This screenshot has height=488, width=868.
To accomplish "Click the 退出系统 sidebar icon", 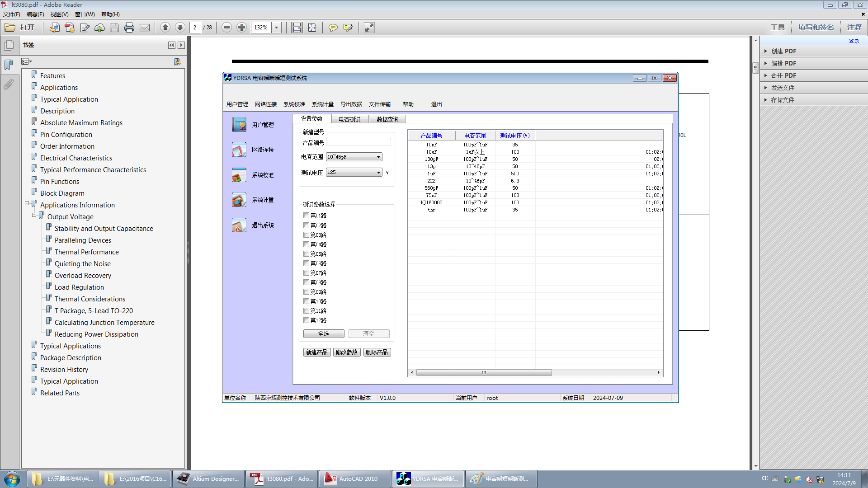I will coord(239,225).
